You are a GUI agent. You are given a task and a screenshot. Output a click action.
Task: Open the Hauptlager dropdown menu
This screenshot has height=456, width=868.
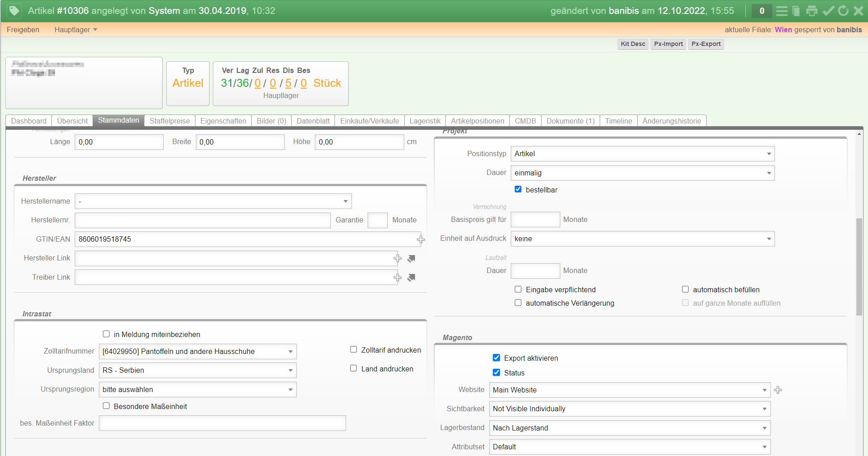pos(76,30)
